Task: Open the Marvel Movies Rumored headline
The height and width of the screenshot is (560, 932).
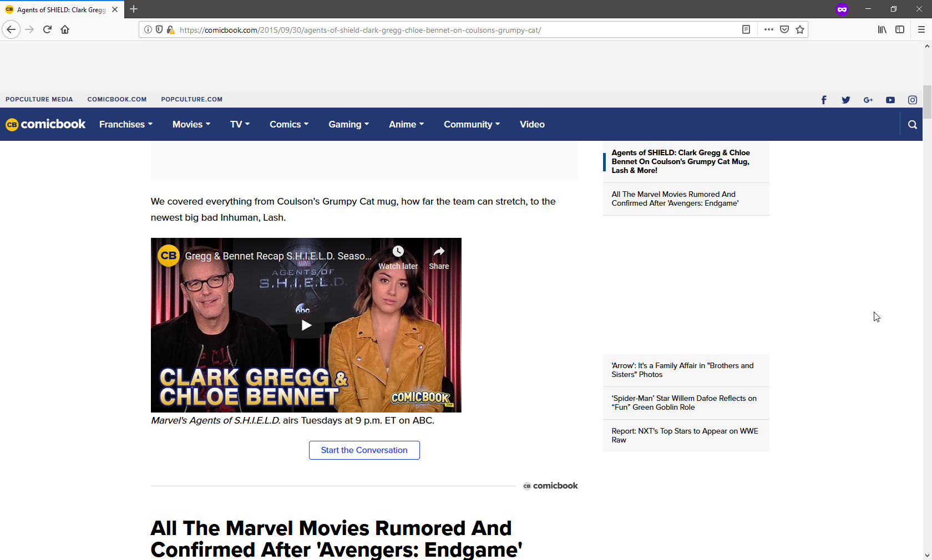Action: 336,539
